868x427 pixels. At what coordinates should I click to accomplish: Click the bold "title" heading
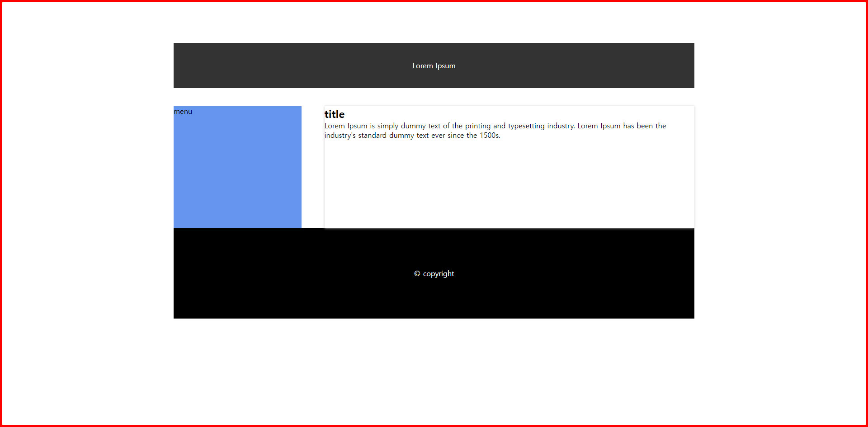335,114
